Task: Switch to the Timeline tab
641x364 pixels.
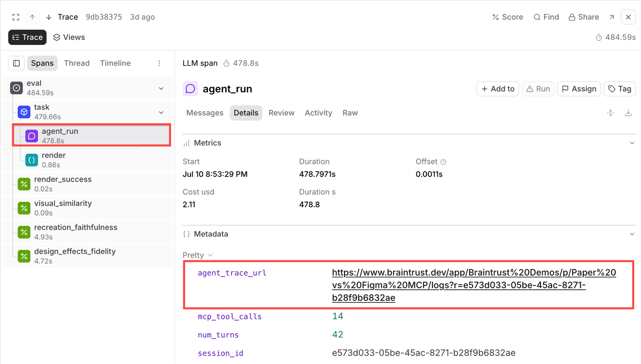Action: 115,63
